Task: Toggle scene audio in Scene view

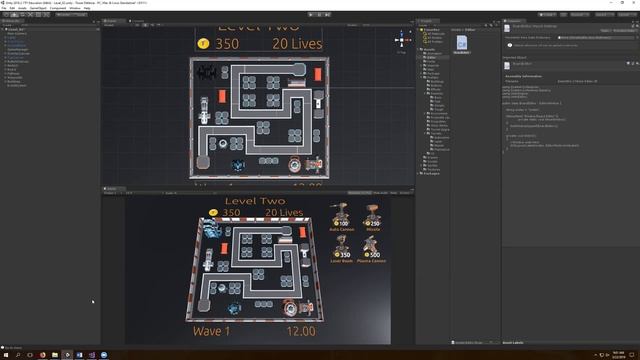Action: point(152,25)
